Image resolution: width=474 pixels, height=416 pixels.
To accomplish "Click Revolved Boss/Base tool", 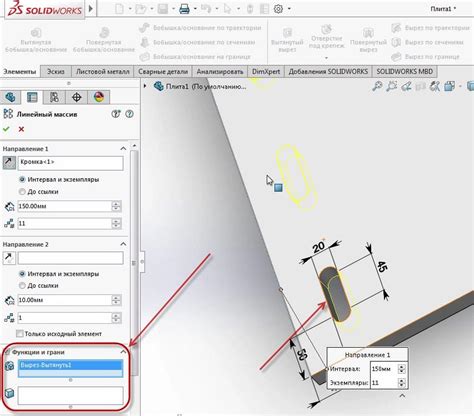I will 104,40.
